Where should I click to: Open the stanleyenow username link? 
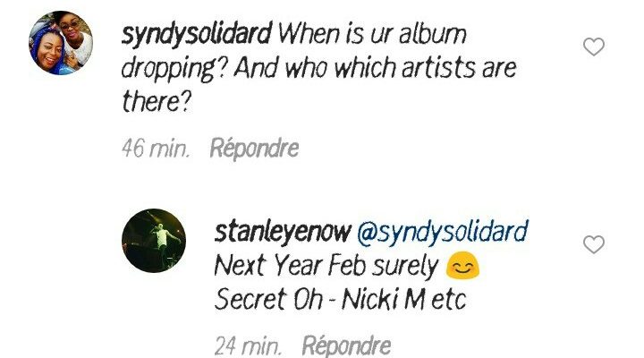pyautogui.click(x=283, y=232)
